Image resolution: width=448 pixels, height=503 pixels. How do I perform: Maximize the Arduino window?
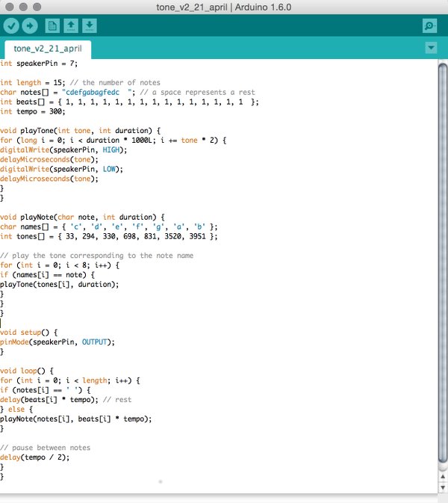[37, 7]
